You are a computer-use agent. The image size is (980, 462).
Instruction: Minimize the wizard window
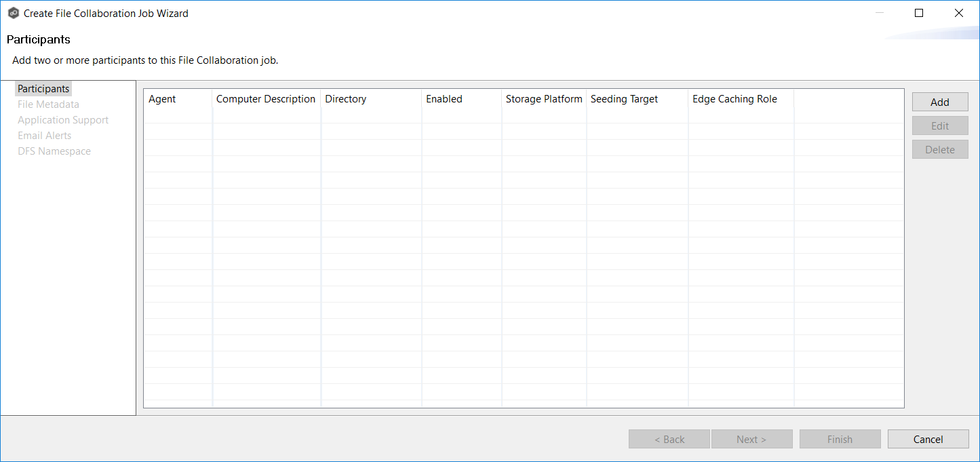pyautogui.click(x=880, y=13)
